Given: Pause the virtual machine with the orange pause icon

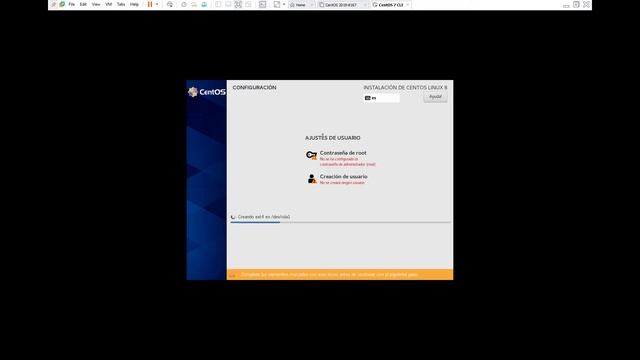Looking at the screenshot, I should click(150, 4).
